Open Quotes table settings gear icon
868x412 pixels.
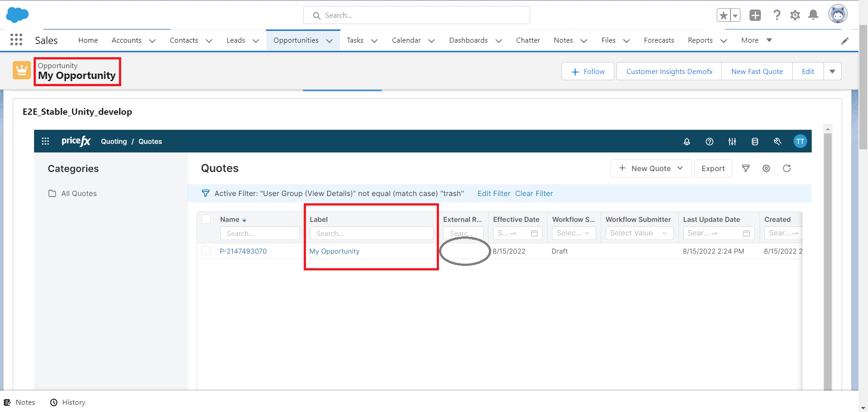tap(766, 168)
